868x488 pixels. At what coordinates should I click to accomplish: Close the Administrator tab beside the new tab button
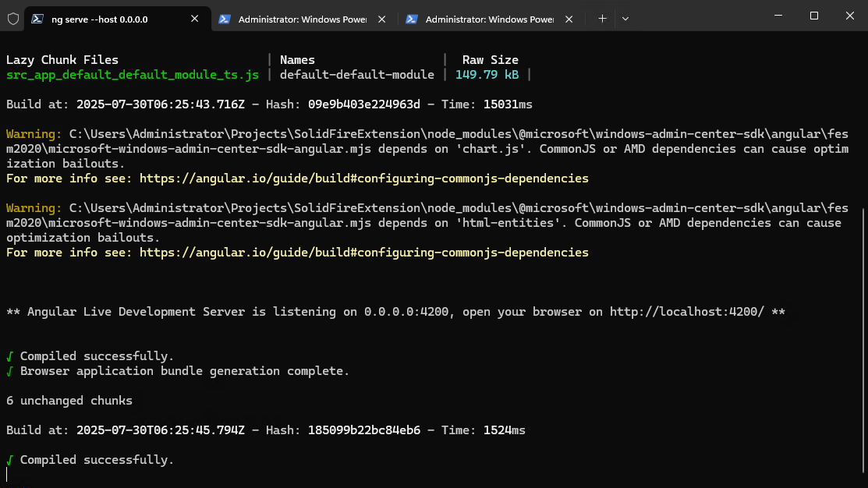click(569, 19)
